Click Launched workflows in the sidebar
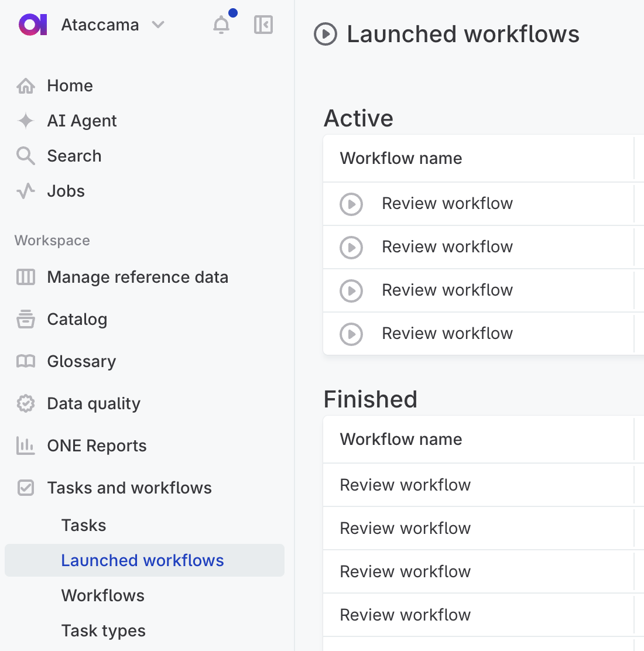The image size is (644, 651). click(142, 560)
